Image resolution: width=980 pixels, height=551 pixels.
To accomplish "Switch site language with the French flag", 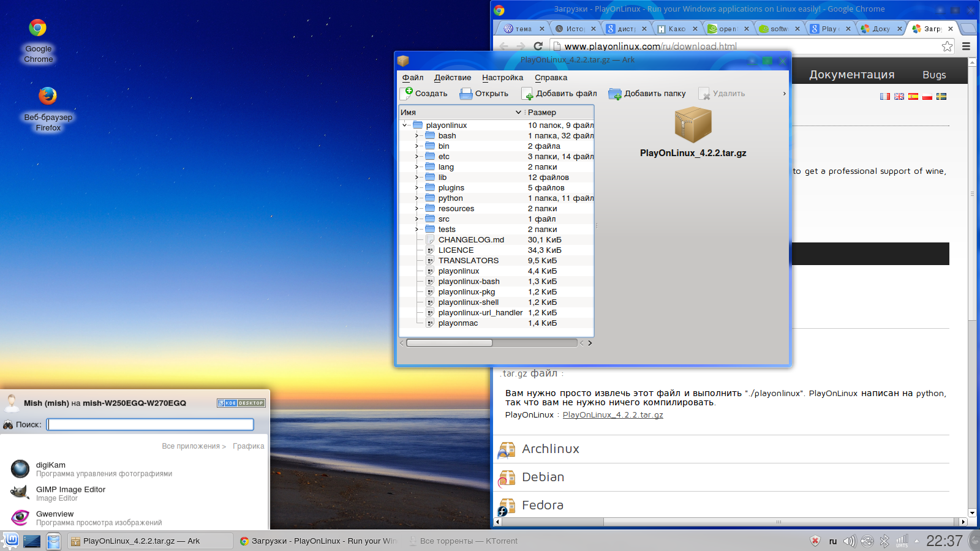I will [884, 96].
